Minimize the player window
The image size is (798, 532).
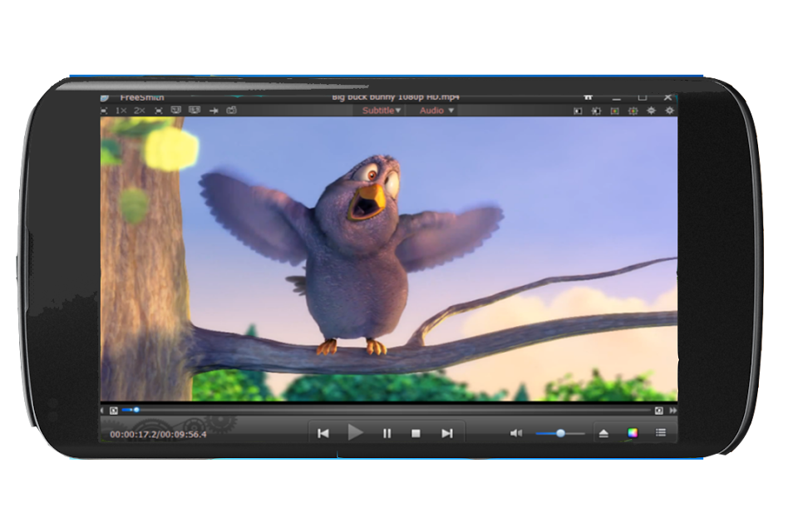click(617, 97)
